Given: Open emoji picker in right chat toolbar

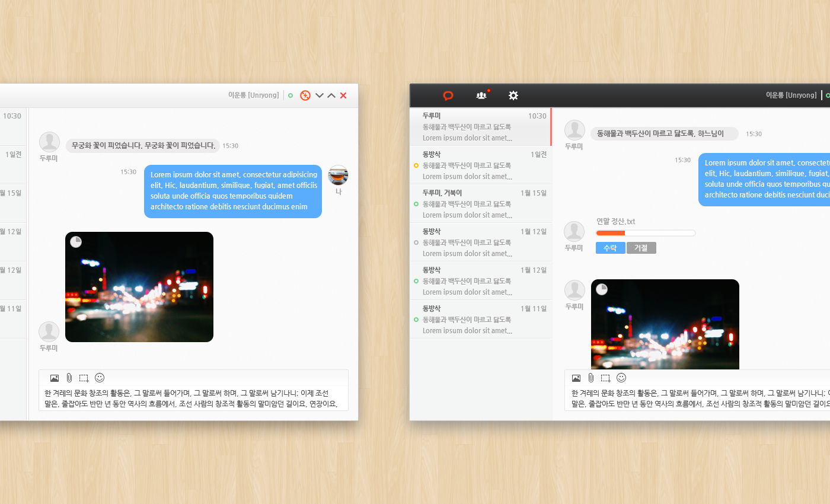Looking at the screenshot, I should (621, 378).
